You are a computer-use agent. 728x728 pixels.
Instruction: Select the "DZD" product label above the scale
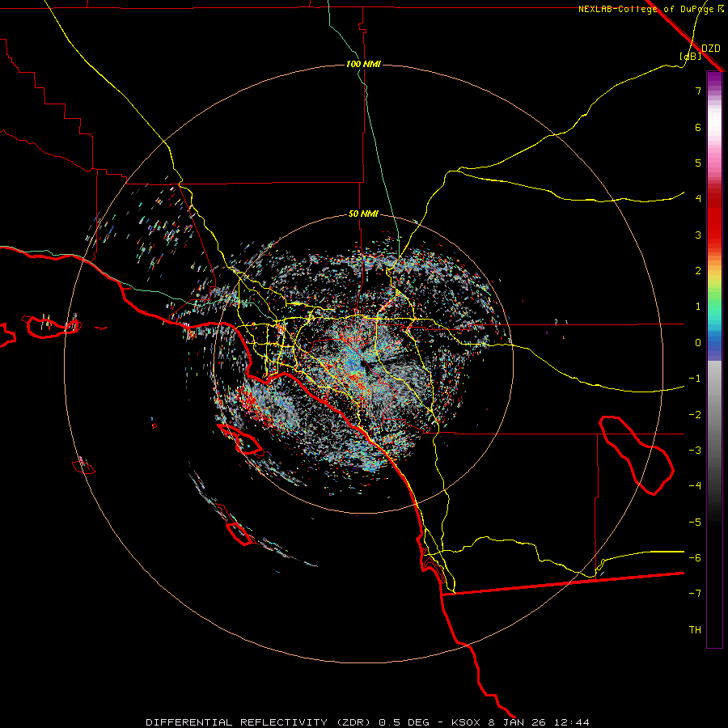pos(710,49)
